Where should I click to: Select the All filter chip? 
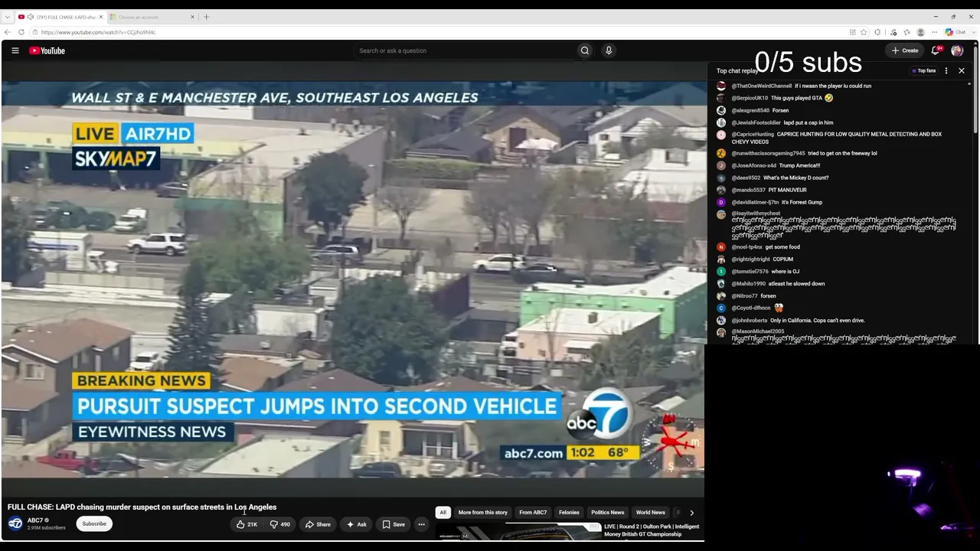443,513
